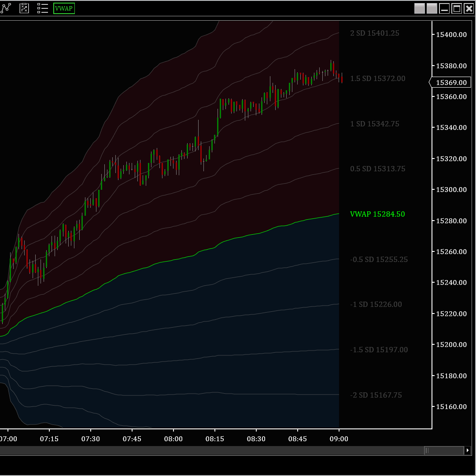Click the 08:00 time axis label
This screenshot has width=476, height=476.
coord(173,439)
